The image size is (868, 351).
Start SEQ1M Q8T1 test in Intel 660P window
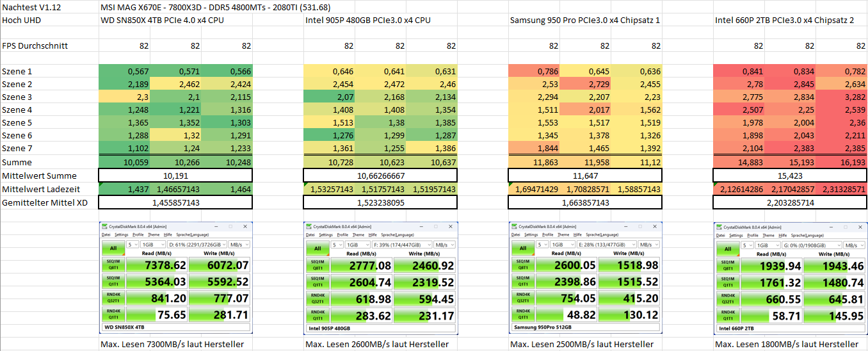coord(728,265)
